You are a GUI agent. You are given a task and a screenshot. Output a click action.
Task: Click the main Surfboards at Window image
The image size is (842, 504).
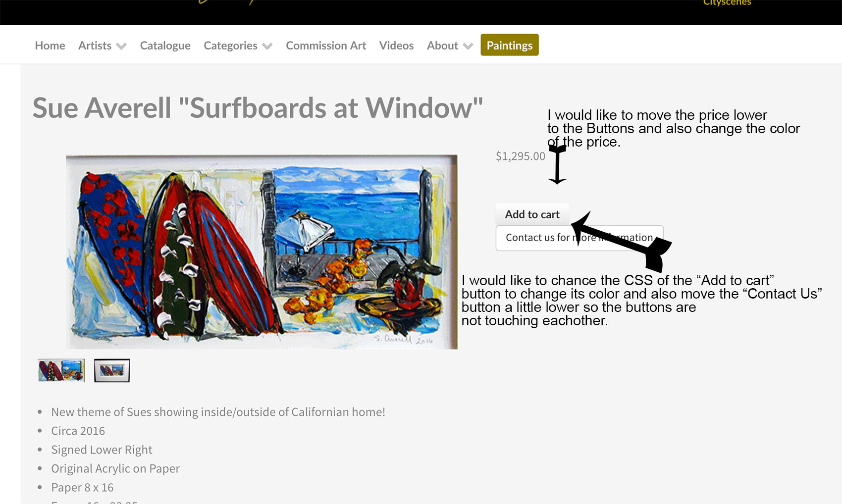coord(262,252)
